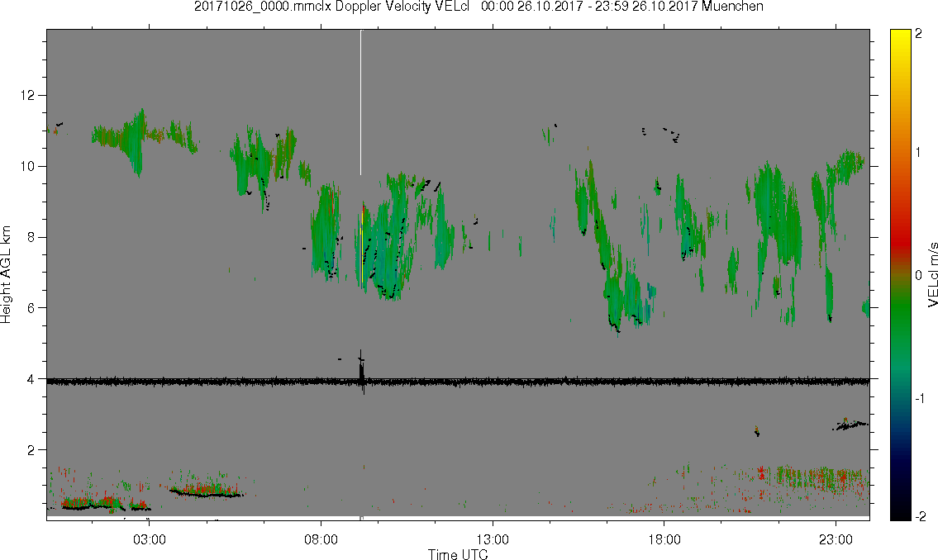Click the black horizontal band at 4 km height
Viewport: 938px width, 560px height.
(x=458, y=382)
